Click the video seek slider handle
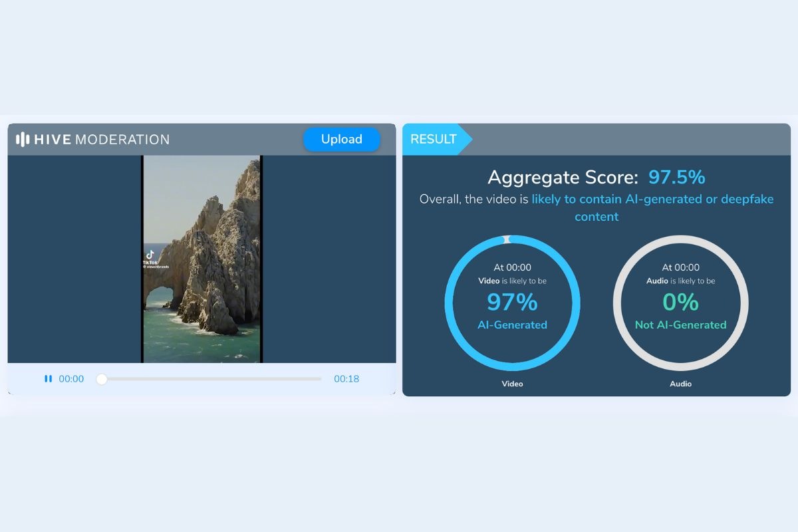The width and height of the screenshot is (798, 532). pyautogui.click(x=102, y=379)
